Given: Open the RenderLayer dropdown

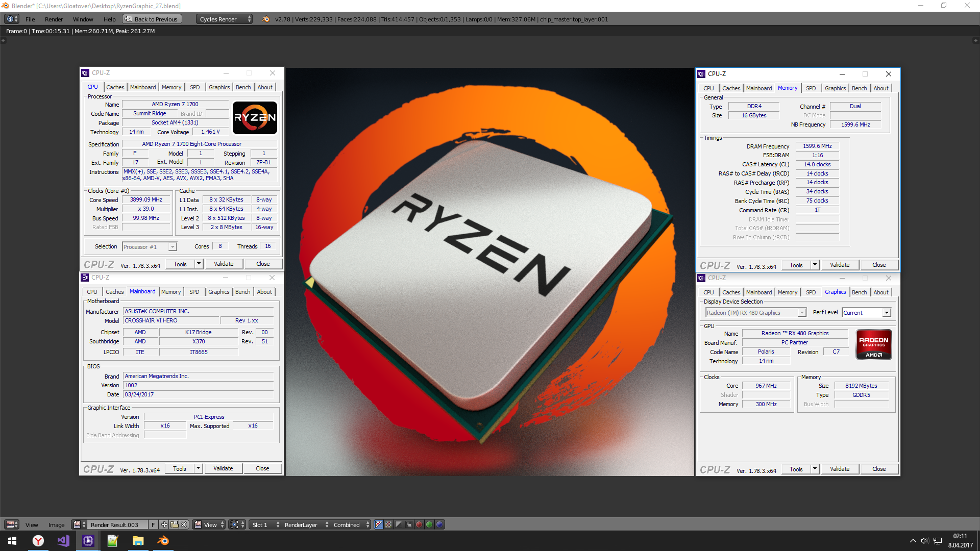Looking at the screenshot, I should [x=306, y=524].
